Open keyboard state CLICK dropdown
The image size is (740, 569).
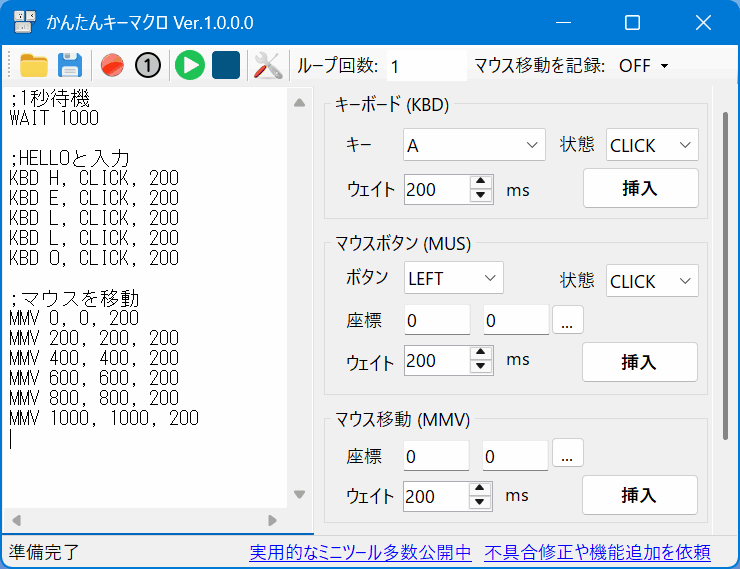coord(652,145)
